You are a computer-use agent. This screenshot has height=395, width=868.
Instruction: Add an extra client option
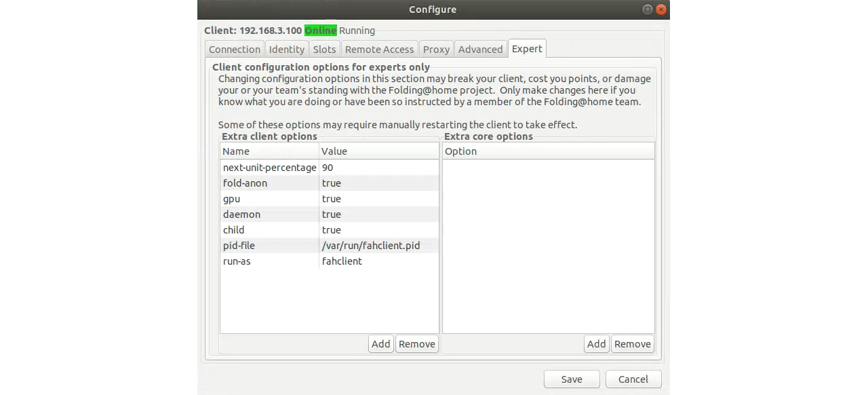point(381,344)
